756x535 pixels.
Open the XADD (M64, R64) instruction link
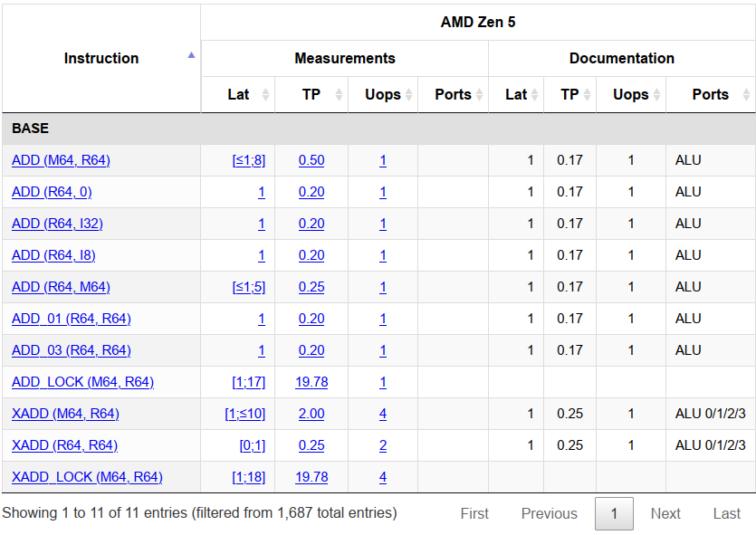click(x=65, y=414)
